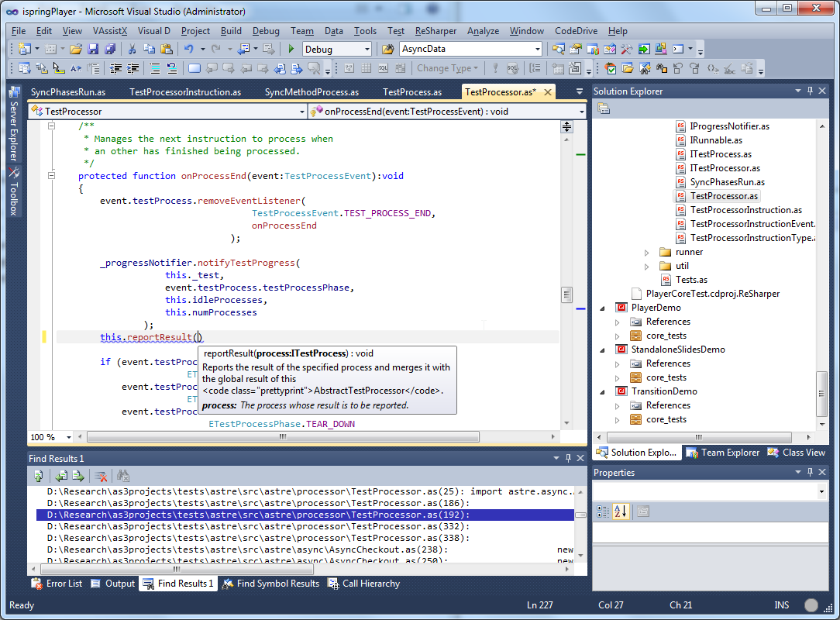
Task: Open the active files list dropdown
Action: click(x=579, y=91)
